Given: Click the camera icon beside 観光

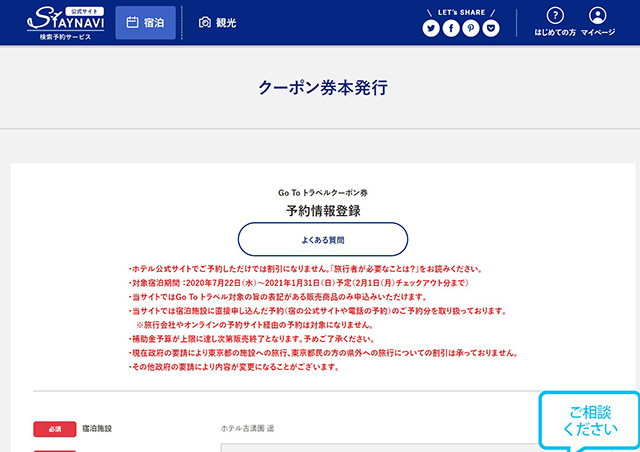Looking at the screenshot, I should point(204,22).
